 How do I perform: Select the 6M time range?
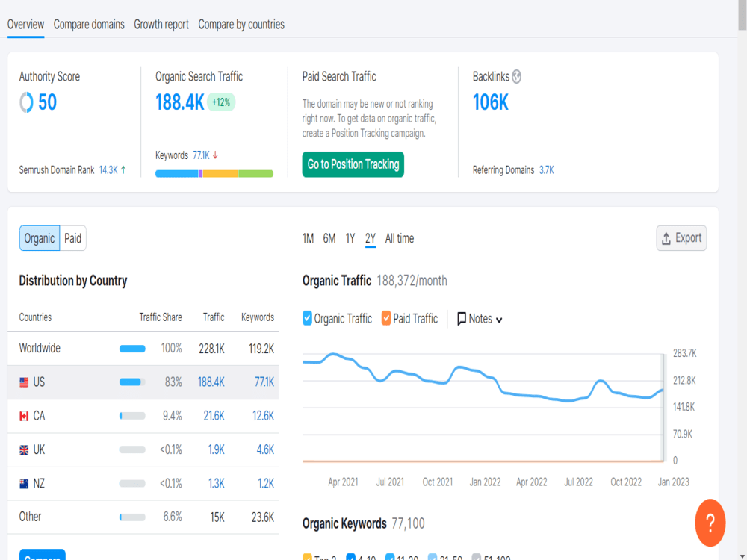tap(329, 238)
